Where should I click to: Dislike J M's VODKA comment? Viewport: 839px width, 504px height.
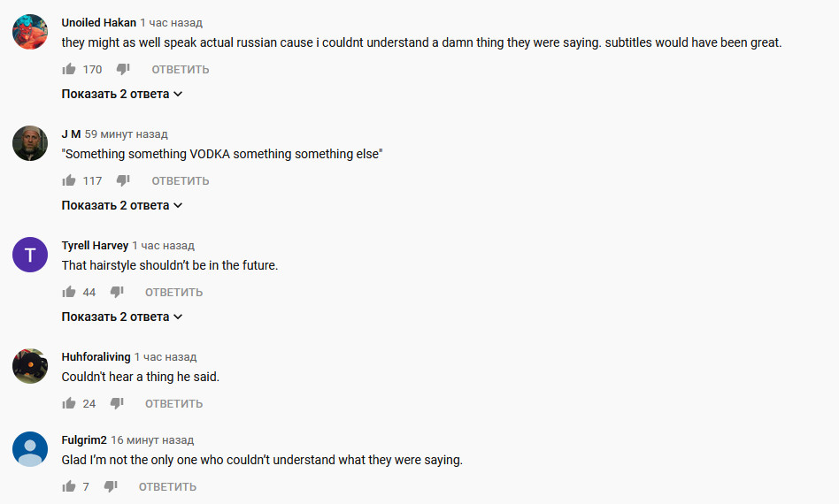coord(123,180)
